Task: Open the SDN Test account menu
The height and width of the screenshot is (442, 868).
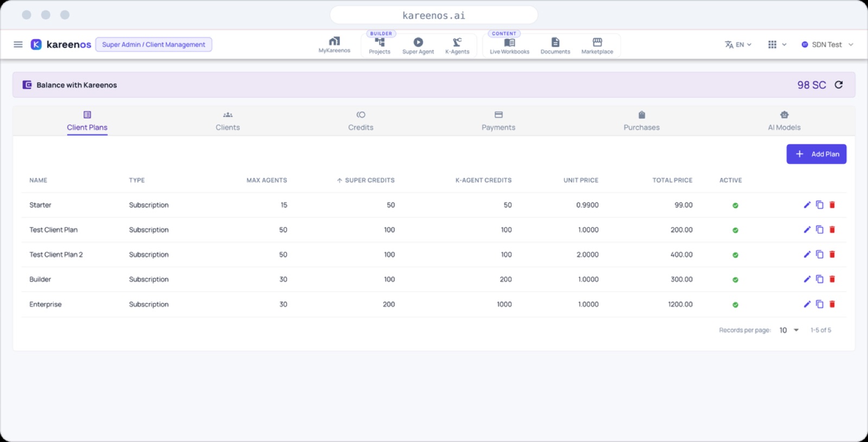Action: [x=827, y=44]
